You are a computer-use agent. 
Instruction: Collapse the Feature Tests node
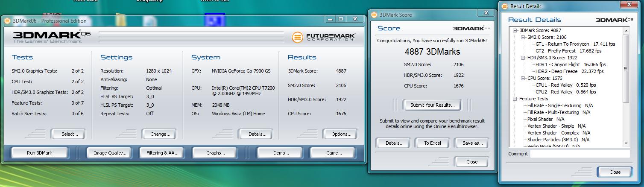coord(515,99)
